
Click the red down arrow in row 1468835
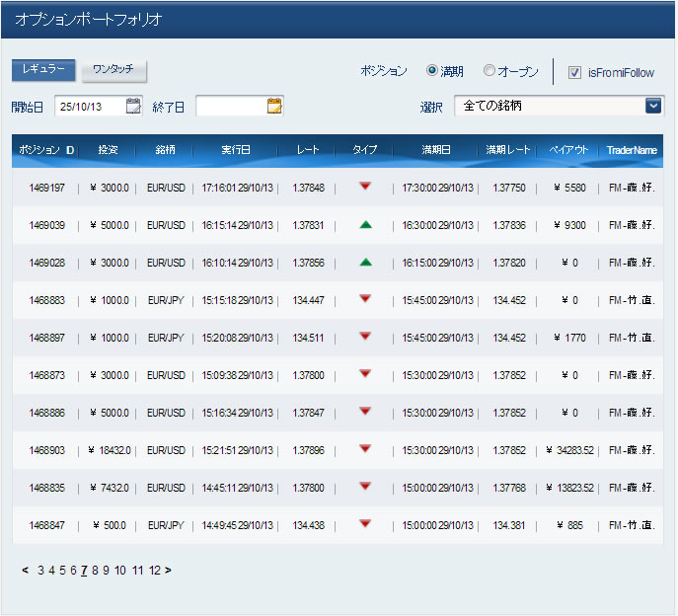click(365, 487)
